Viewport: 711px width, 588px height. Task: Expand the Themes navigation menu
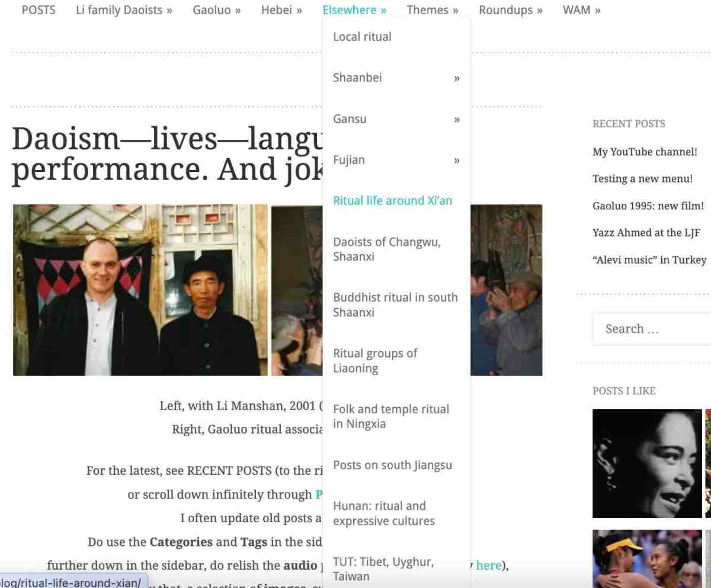pos(433,10)
